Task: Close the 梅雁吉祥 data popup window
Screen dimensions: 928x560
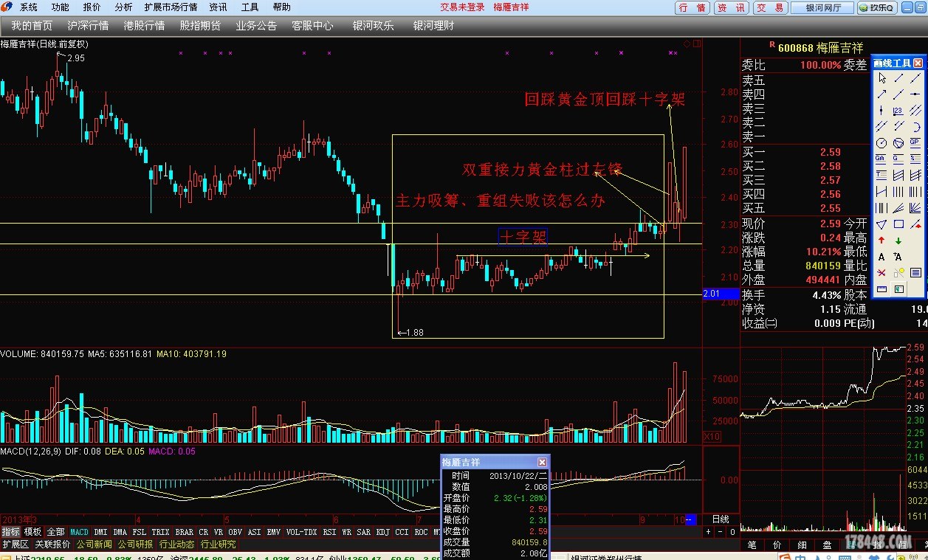Action: pyautogui.click(x=543, y=462)
